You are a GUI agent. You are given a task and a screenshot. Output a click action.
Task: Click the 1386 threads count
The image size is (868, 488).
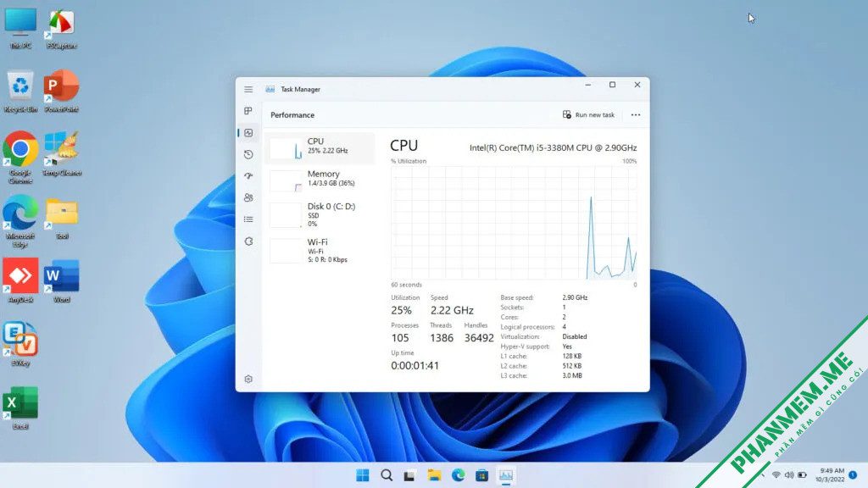coord(442,338)
